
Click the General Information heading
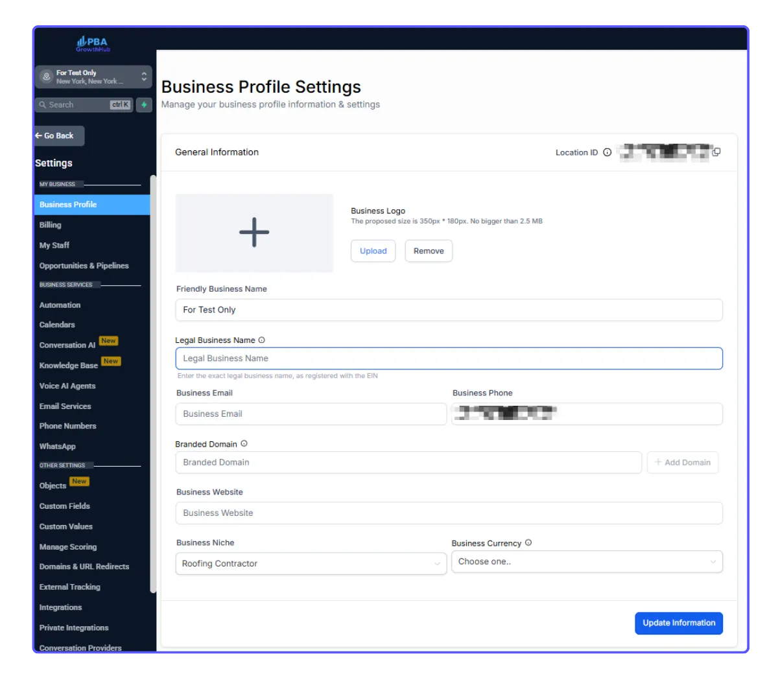(x=217, y=152)
